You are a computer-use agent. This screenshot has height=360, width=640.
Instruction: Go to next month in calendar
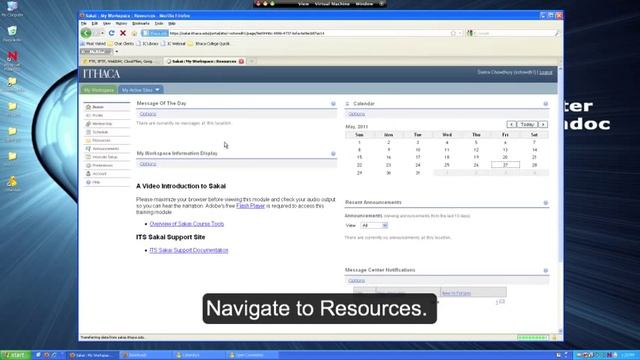tap(543, 124)
